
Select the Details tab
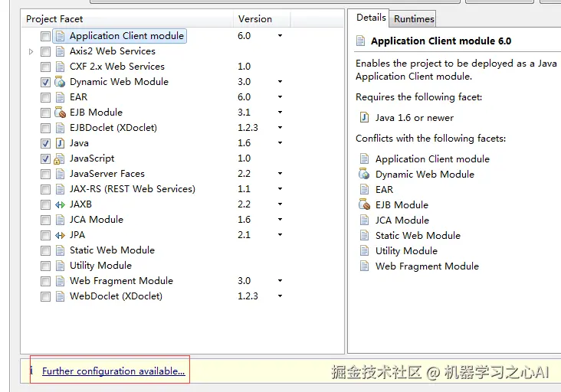371,18
